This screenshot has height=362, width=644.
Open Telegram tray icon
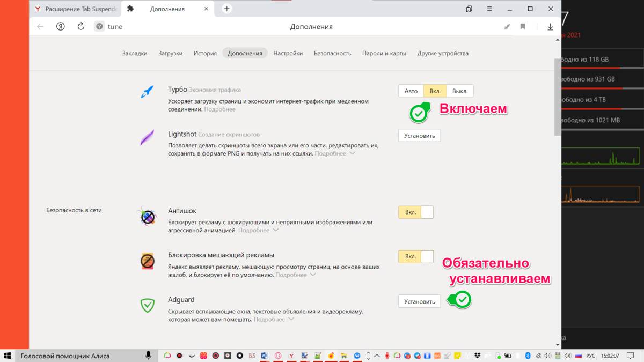click(x=417, y=356)
